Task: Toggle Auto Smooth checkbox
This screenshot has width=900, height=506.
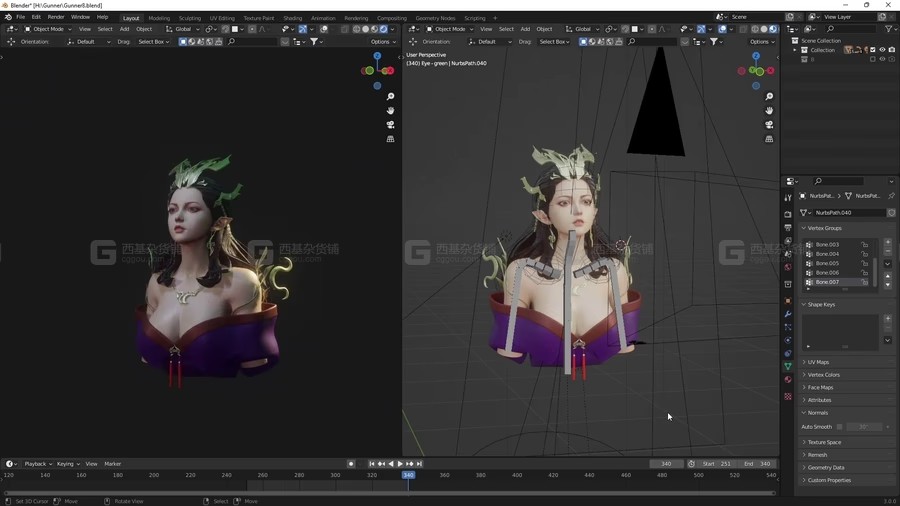Action: tap(839, 427)
